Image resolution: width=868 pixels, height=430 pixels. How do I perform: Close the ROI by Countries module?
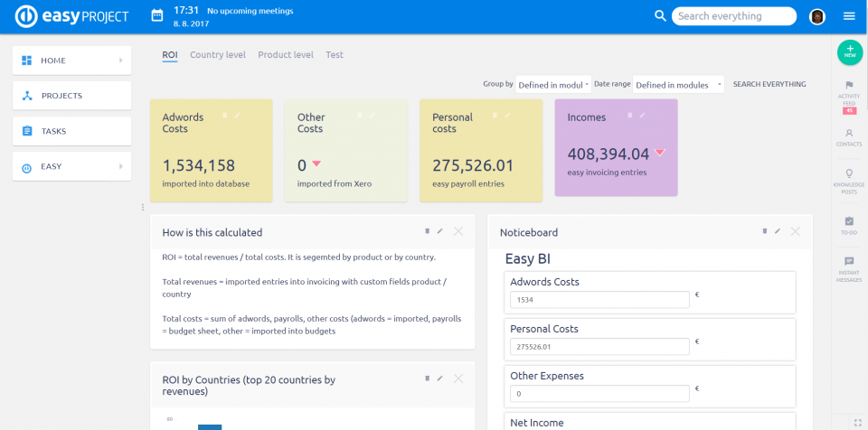(458, 379)
